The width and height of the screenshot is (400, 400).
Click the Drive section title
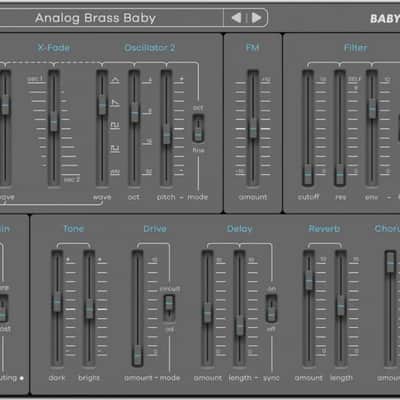tap(155, 229)
